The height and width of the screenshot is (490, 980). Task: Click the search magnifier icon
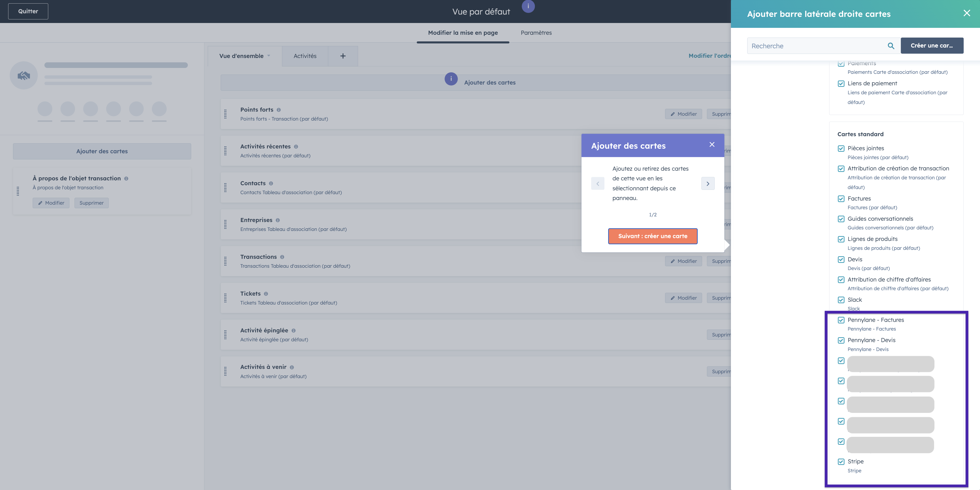click(x=891, y=46)
